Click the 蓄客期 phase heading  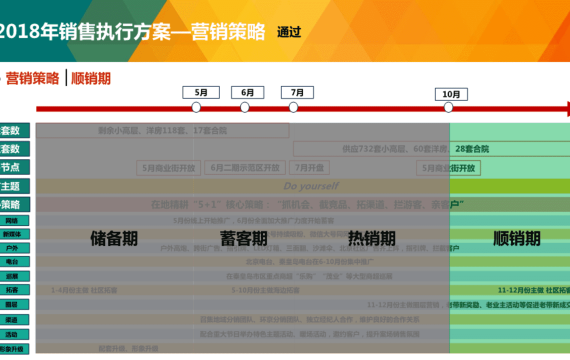[x=244, y=239]
